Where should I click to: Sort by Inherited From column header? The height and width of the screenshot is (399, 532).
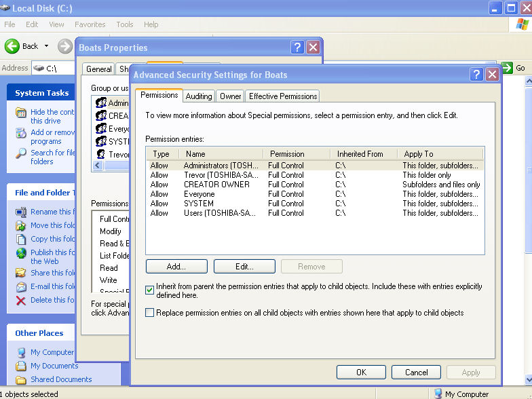(x=364, y=154)
